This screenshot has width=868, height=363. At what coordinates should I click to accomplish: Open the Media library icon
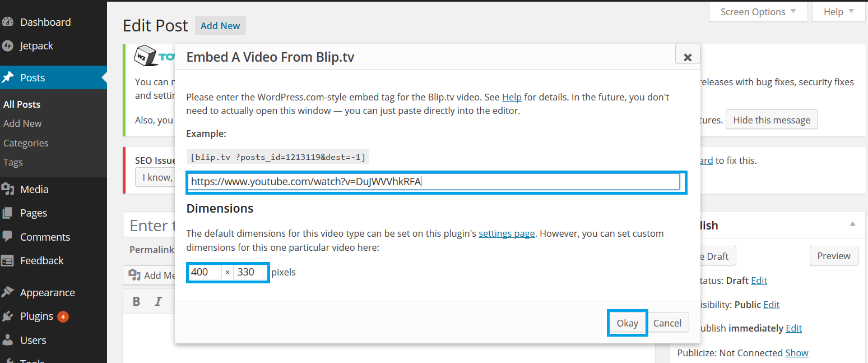point(8,189)
